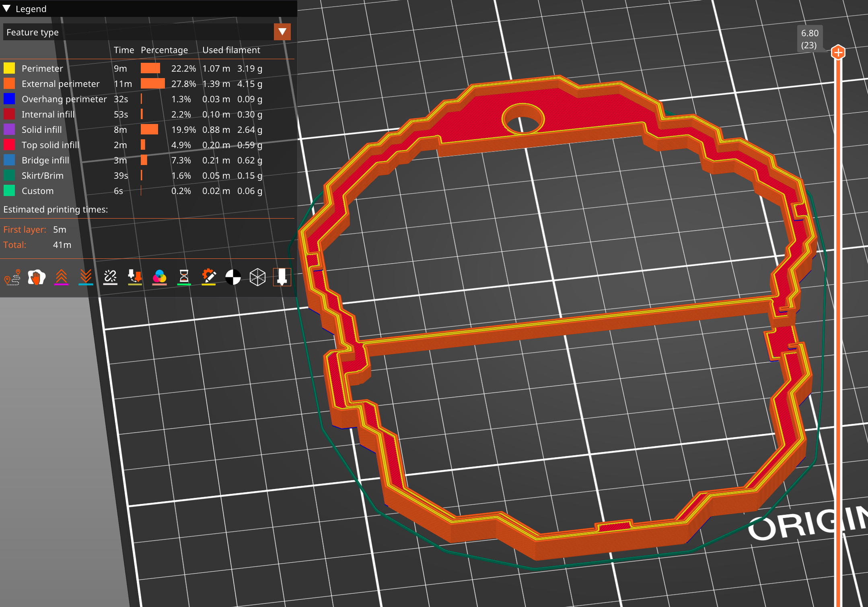Toggle Solid infill purple swatch
The image size is (868, 607).
pos(9,129)
